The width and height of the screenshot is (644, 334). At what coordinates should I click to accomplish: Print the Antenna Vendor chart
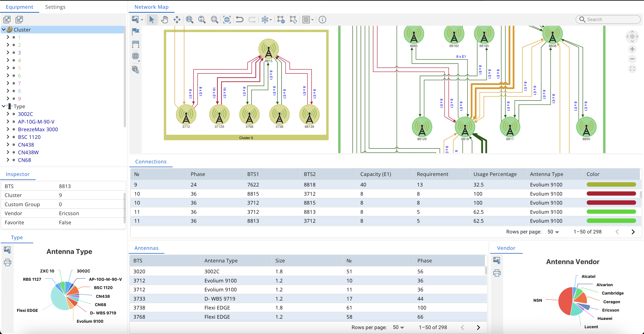(497, 273)
